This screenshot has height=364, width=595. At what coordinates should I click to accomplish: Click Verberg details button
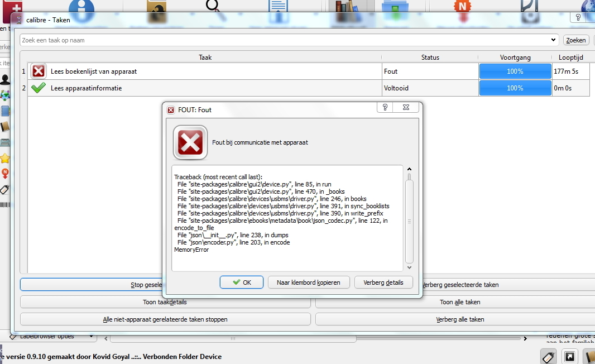click(x=383, y=282)
